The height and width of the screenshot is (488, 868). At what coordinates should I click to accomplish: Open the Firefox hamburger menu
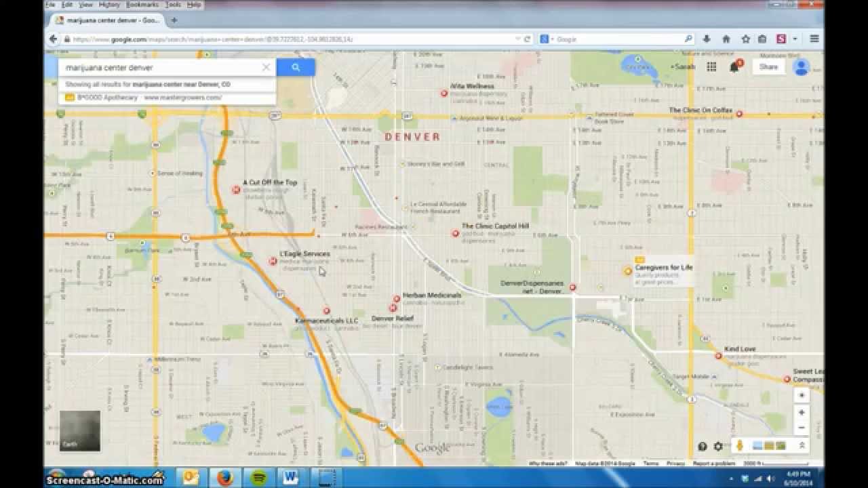pyautogui.click(x=814, y=39)
